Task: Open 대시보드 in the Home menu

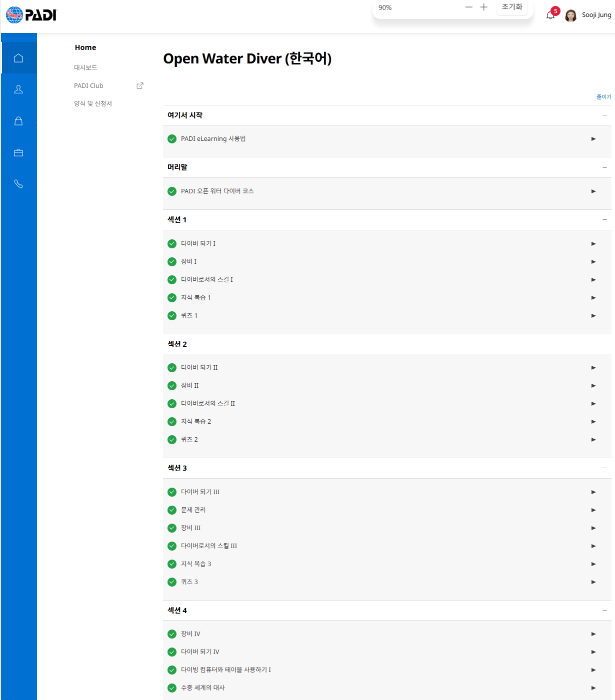Action: (85, 67)
